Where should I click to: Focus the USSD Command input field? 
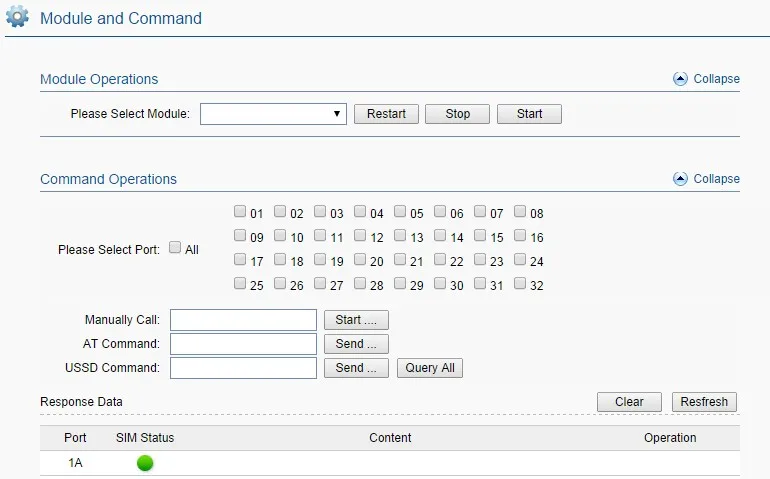[243, 368]
